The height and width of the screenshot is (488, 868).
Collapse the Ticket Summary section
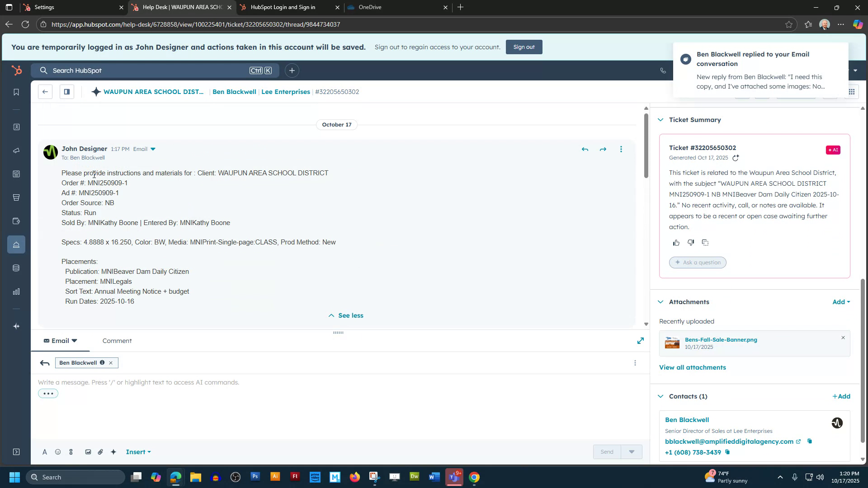point(660,120)
